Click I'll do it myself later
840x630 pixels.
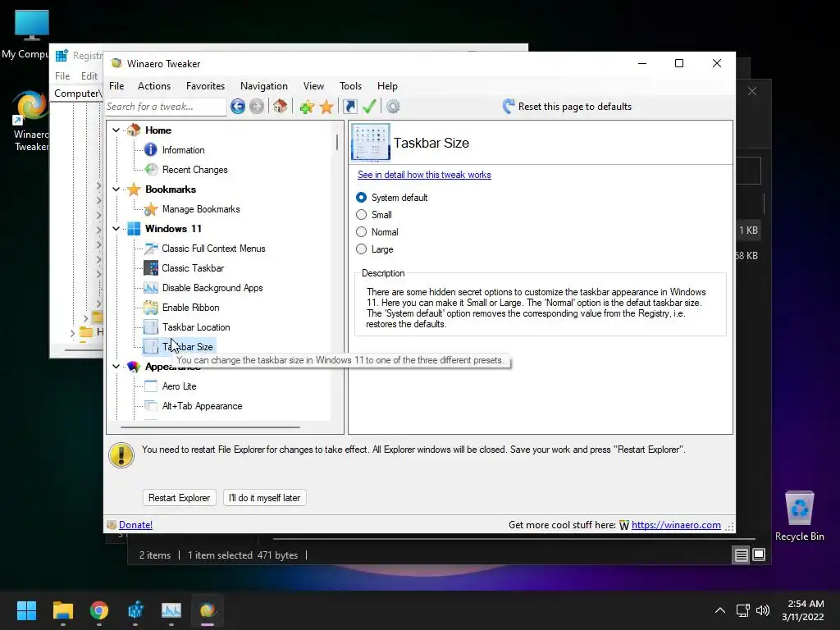pyautogui.click(x=265, y=498)
